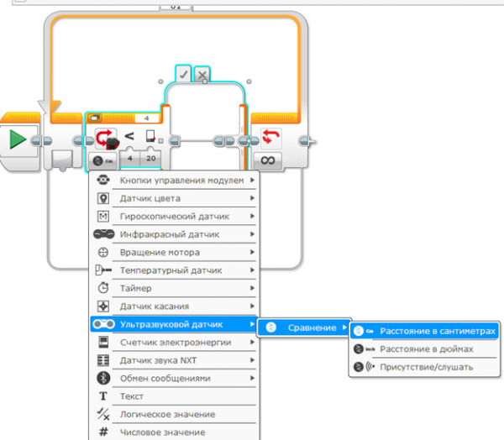Choose Расстояние в дюймах option

[x=424, y=348]
